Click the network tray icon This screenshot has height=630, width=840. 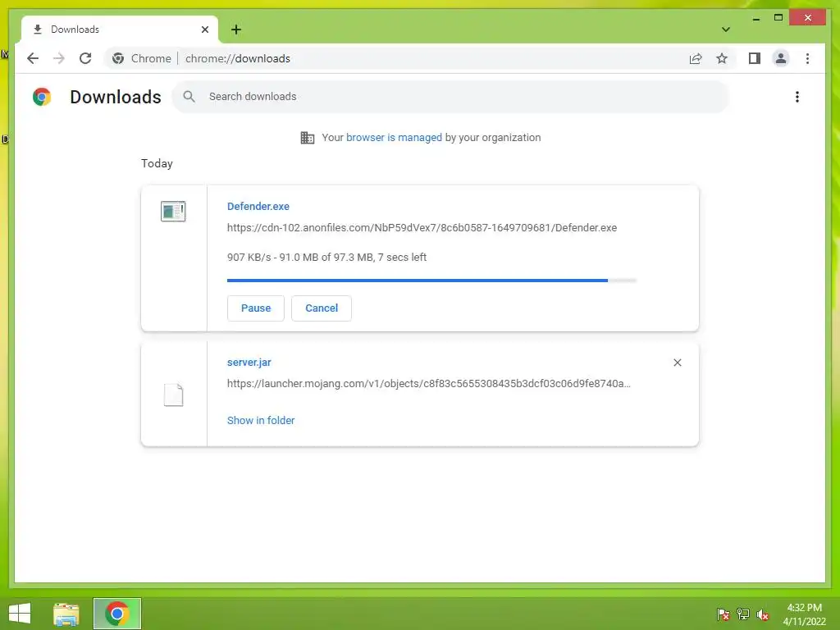pos(743,614)
